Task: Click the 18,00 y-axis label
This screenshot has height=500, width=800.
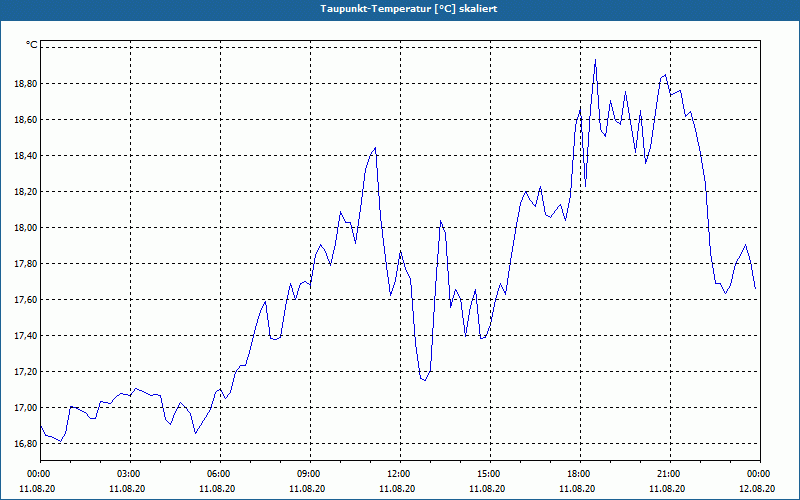Action: pyautogui.click(x=26, y=228)
